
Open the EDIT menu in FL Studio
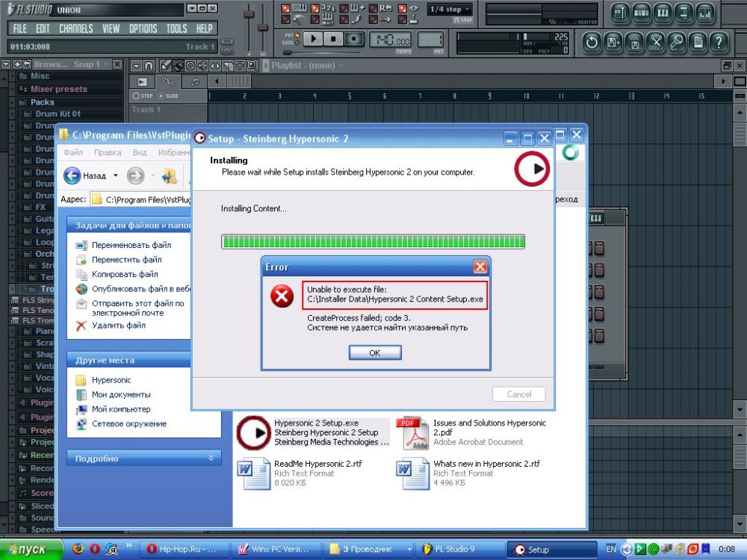click(43, 28)
